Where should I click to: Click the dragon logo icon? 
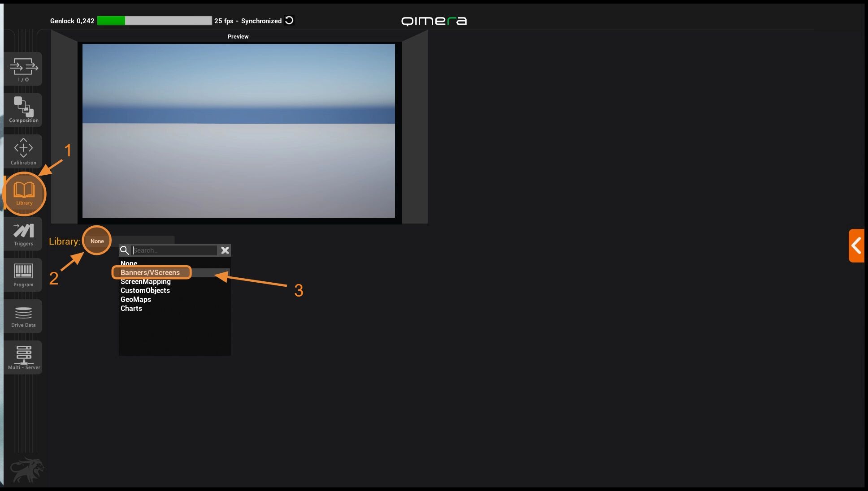coord(27,469)
